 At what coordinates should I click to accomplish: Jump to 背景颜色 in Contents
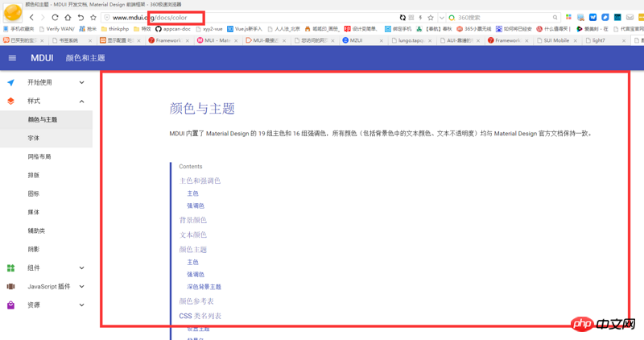coord(192,220)
